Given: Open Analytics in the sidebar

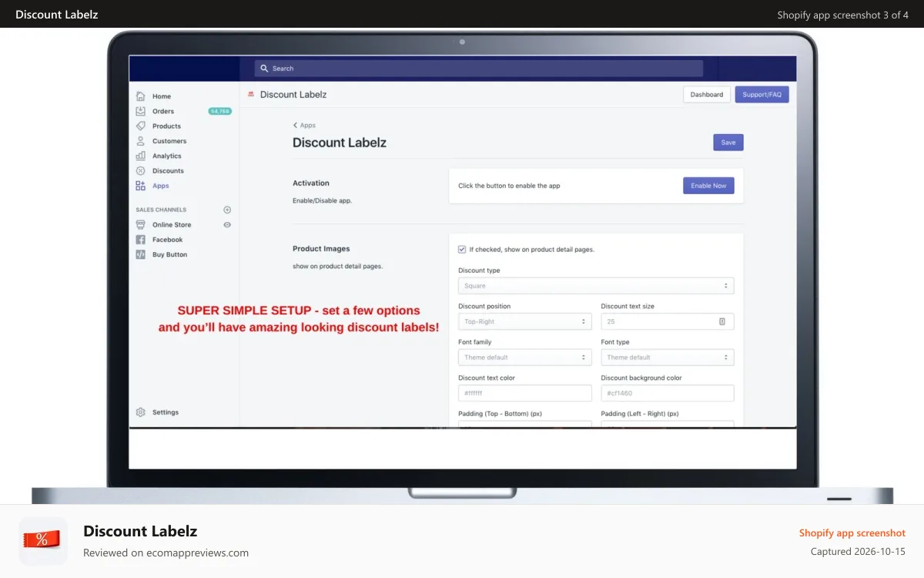Looking at the screenshot, I should coord(167,156).
